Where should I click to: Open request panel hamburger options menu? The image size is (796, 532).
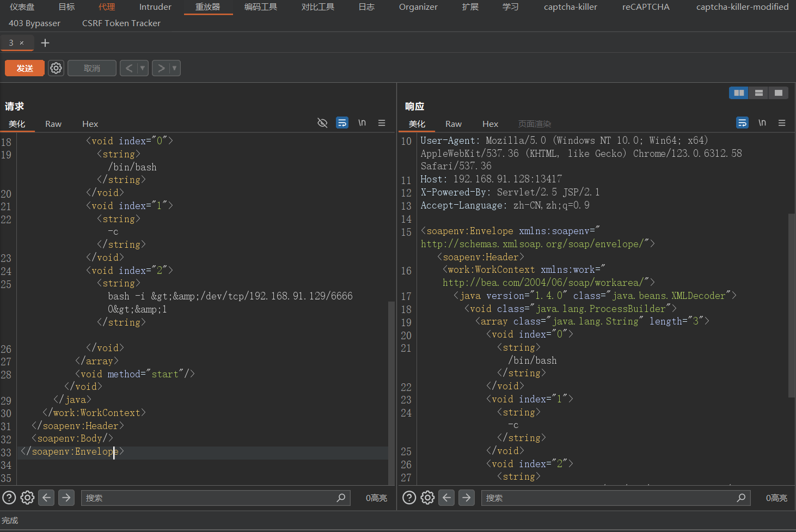[382, 123]
